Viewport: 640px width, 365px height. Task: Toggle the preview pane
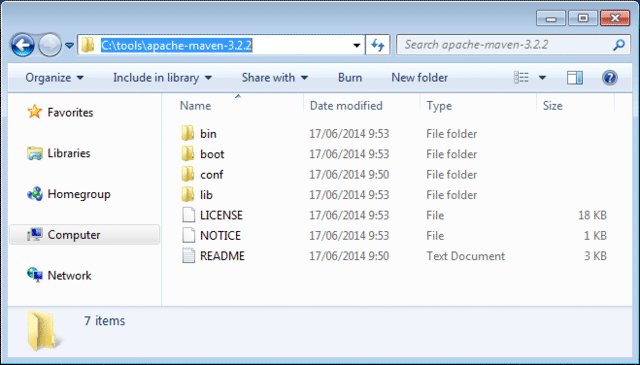[x=575, y=78]
